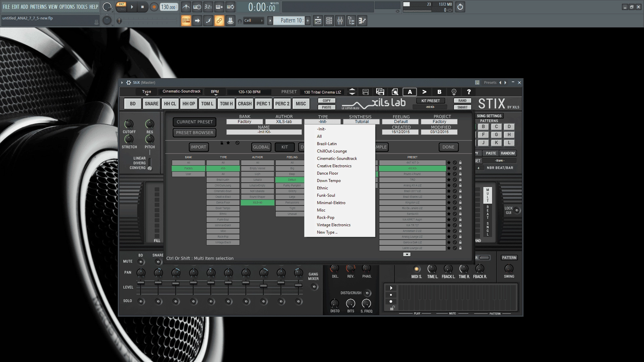Click the StiX plugin options gear
The width and height of the screenshot is (644, 362).
pyautogui.click(x=128, y=82)
